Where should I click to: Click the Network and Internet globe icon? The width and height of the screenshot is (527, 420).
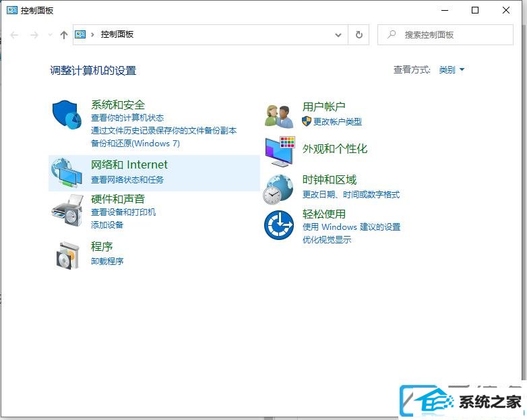tap(67, 173)
